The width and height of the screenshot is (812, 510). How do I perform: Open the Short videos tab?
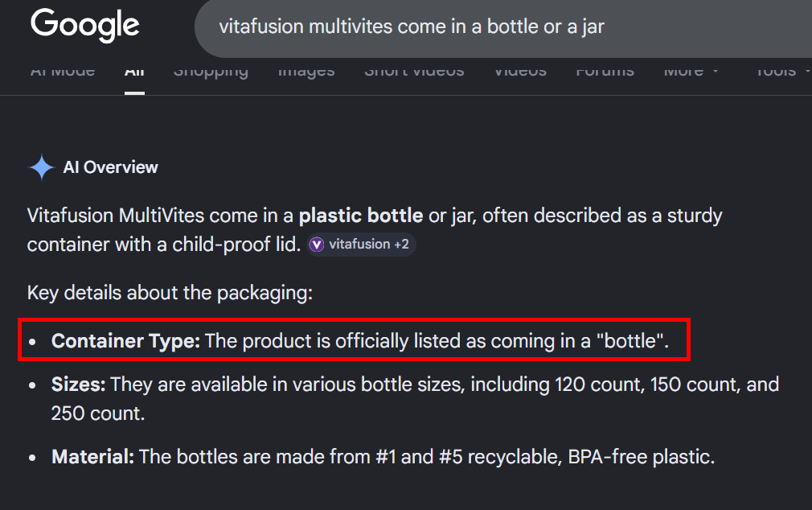tap(414, 72)
